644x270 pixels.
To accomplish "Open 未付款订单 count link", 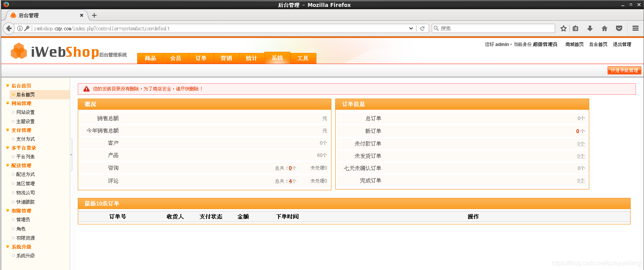I will tap(581, 144).
